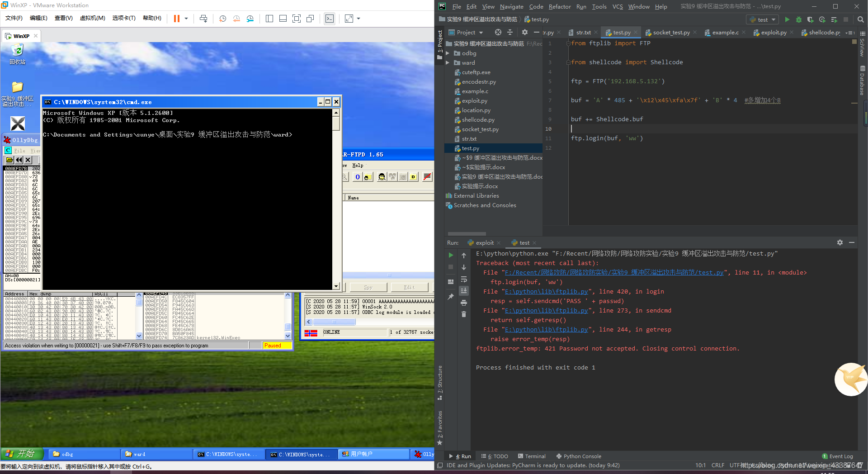Toggle scroll to end in Run console

(x=463, y=291)
